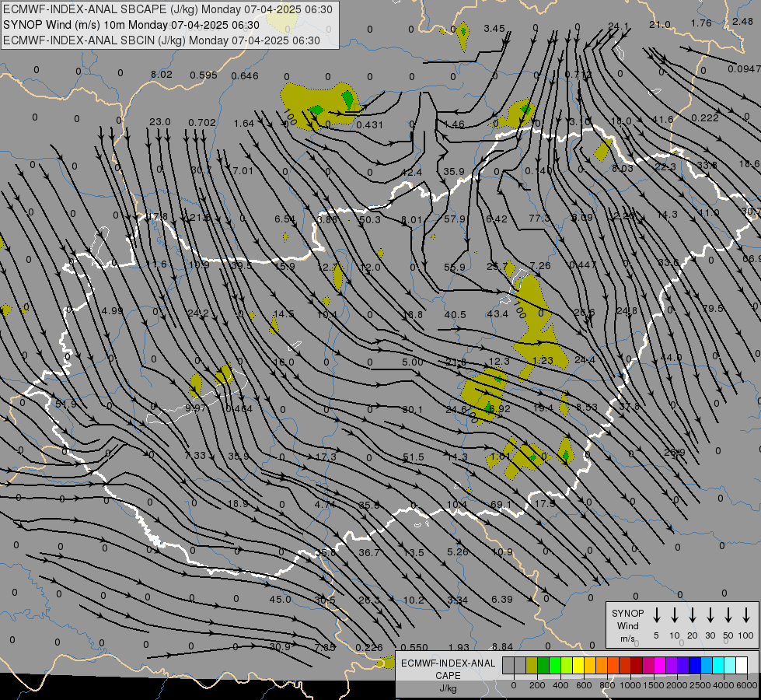Pick the cyan swatch left of 4000 tick
The width and height of the screenshot is (761, 700).
(x=717, y=666)
